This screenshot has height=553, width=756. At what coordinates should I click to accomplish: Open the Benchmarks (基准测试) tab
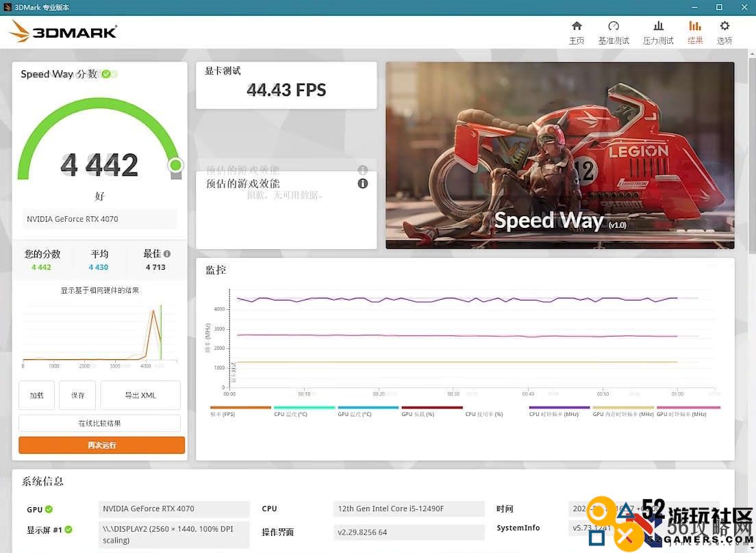[614, 33]
